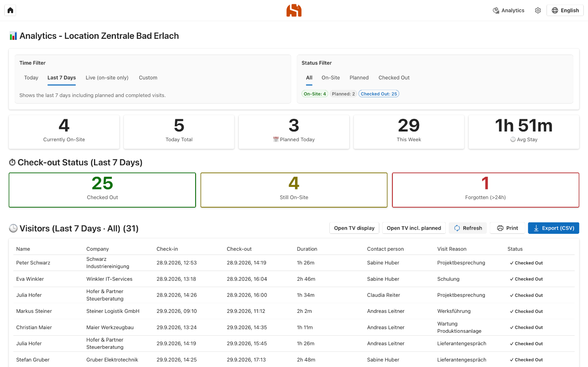Click the Check-in column header
Image resolution: width=588 pixels, height=367 pixels.
(167, 249)
